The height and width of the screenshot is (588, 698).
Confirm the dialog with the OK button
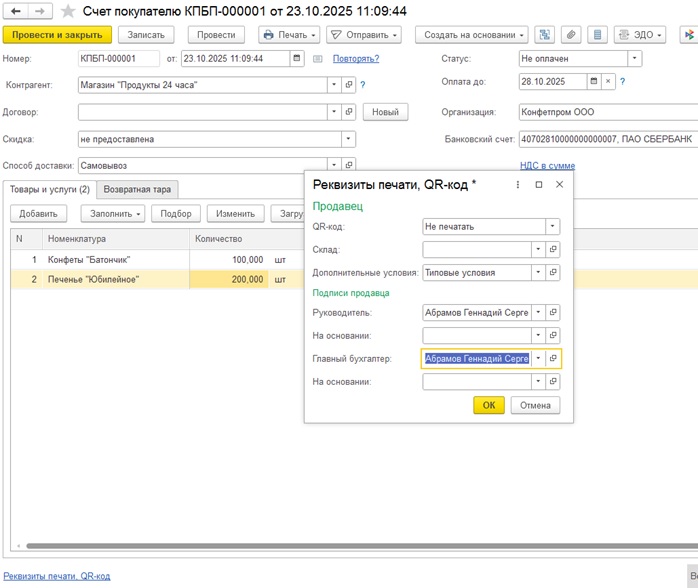488,405
